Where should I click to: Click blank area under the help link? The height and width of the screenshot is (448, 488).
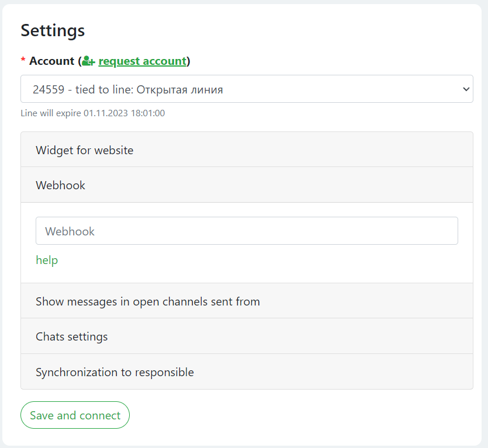click(247, 273)
